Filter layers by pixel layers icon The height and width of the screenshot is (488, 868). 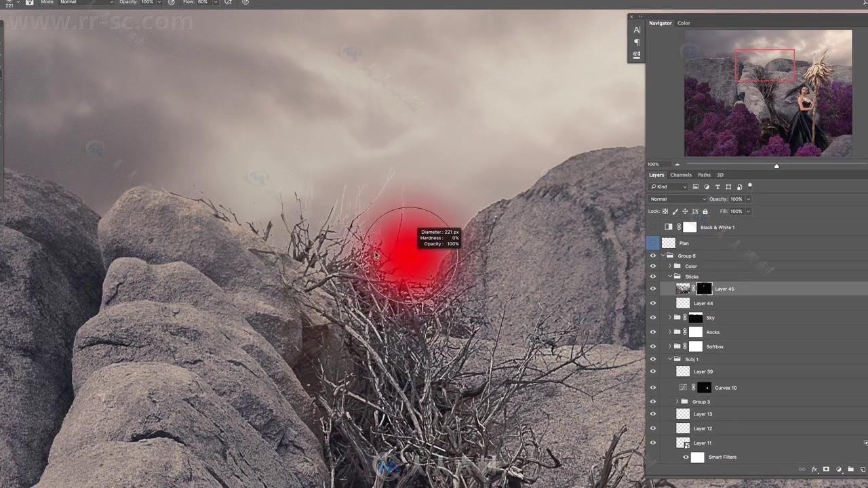(x=696, y=186)
